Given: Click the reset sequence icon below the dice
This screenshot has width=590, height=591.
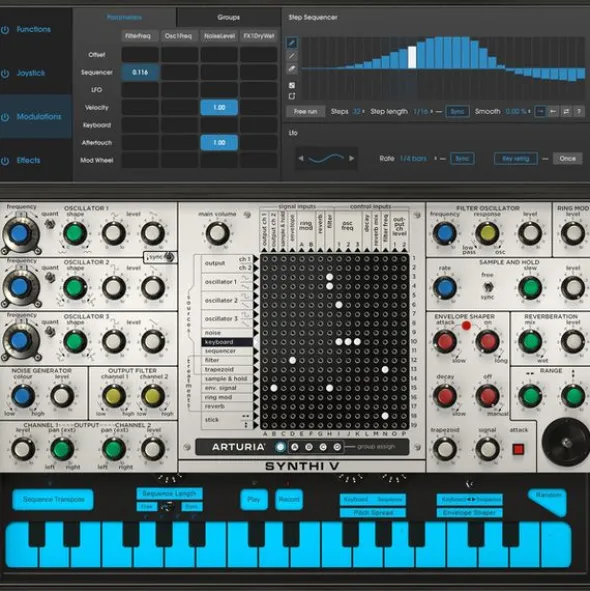Looking at the screenshot, I should tap(292, 96).
